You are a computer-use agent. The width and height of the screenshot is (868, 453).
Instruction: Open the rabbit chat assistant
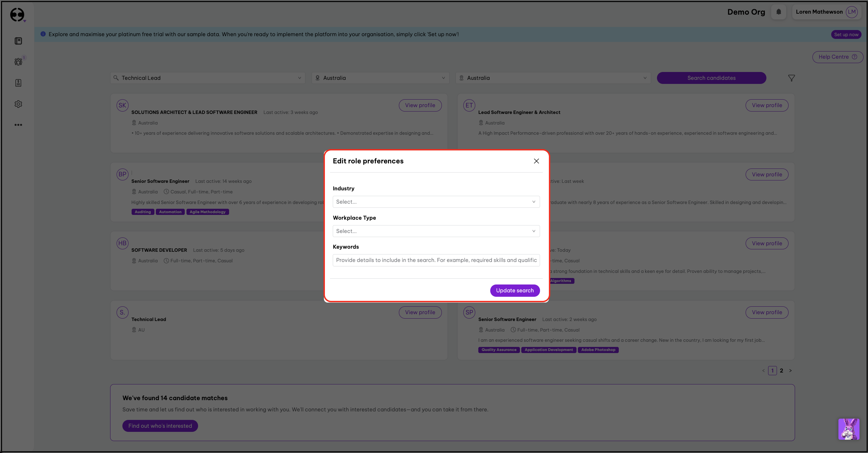[848, 429]
